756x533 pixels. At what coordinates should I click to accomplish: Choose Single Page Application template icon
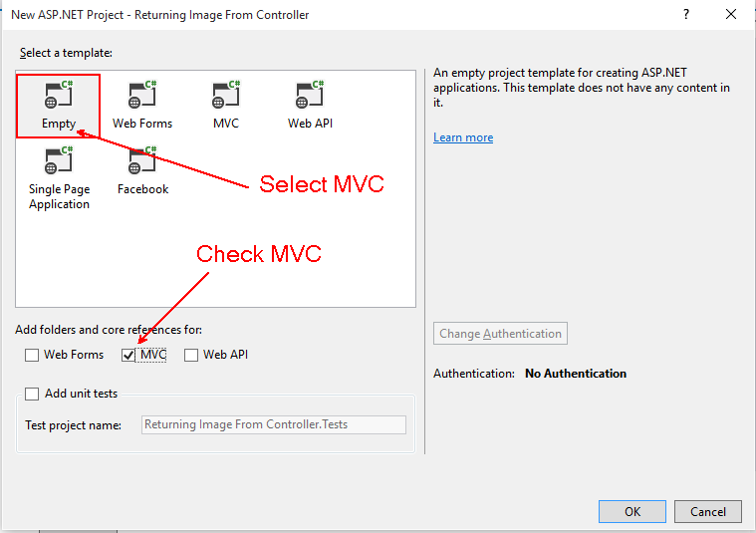point(59,161)
